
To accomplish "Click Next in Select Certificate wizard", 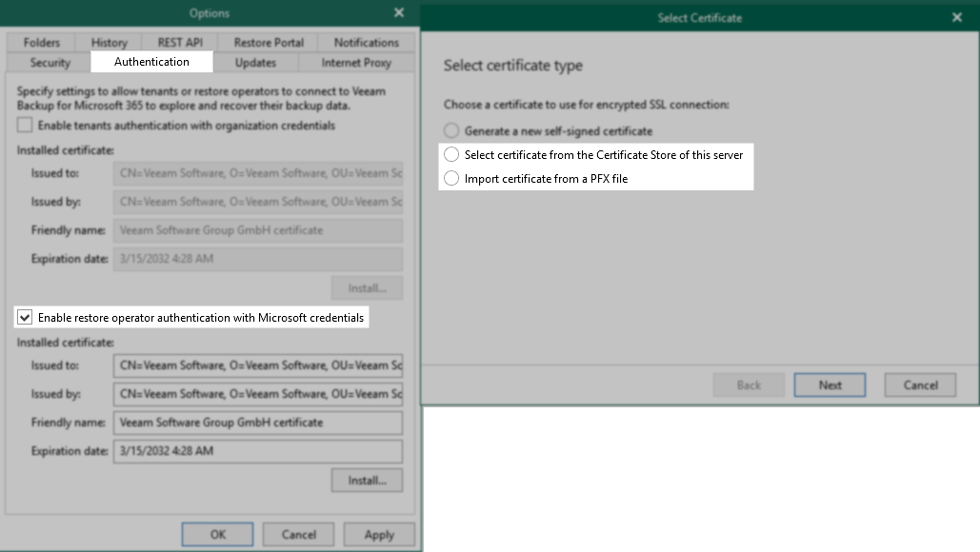I will (x=830, y=385).
